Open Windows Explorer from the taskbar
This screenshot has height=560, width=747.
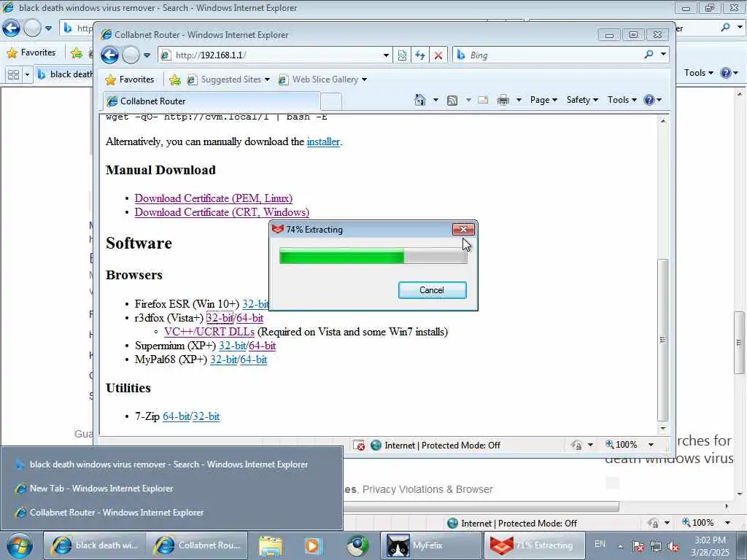pos(271,545)
